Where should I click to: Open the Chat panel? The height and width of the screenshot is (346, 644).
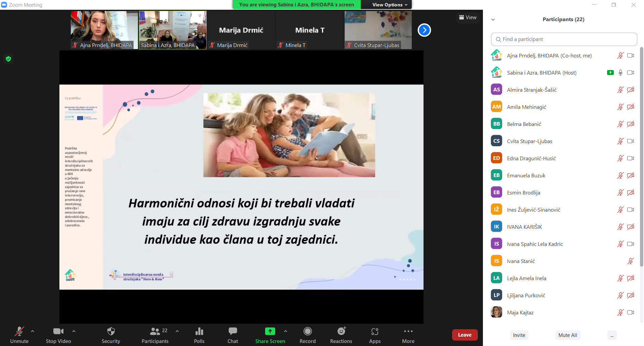point(233,332)
